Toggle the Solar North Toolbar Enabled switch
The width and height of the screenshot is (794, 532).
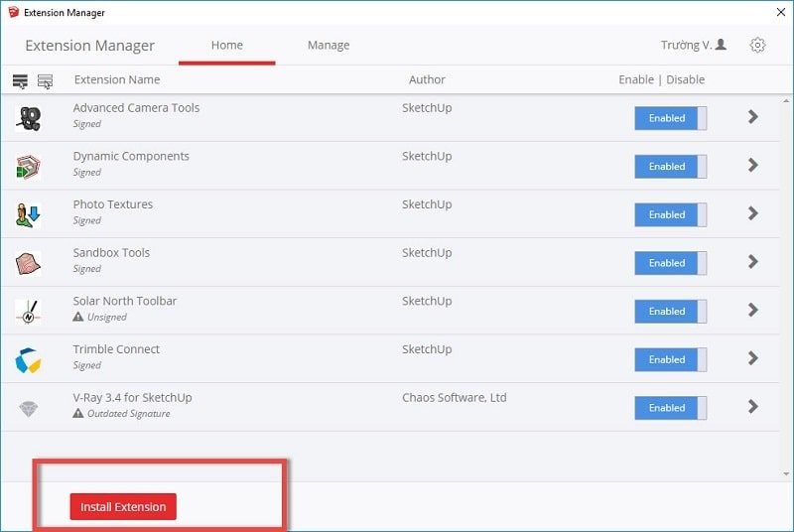tap(671, 311)
